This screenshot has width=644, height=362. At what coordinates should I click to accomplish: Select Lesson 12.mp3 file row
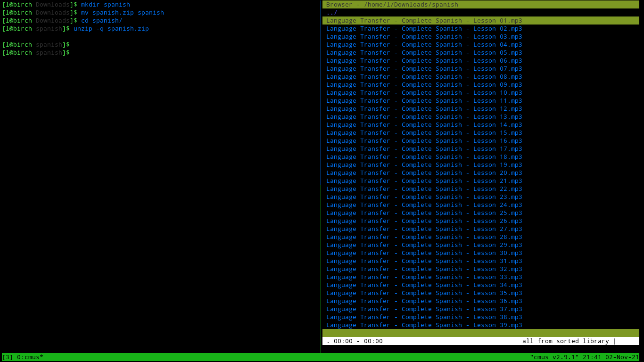[481, 108]
